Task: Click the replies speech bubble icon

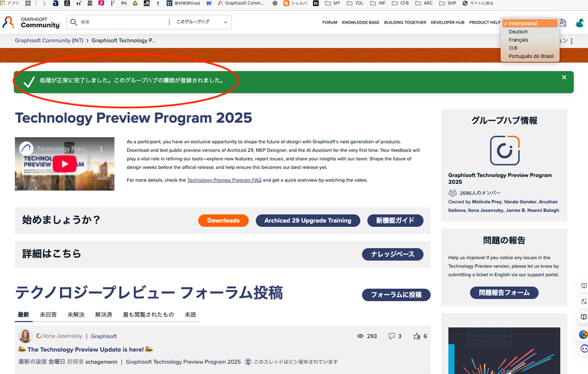Action: [391, 336]
